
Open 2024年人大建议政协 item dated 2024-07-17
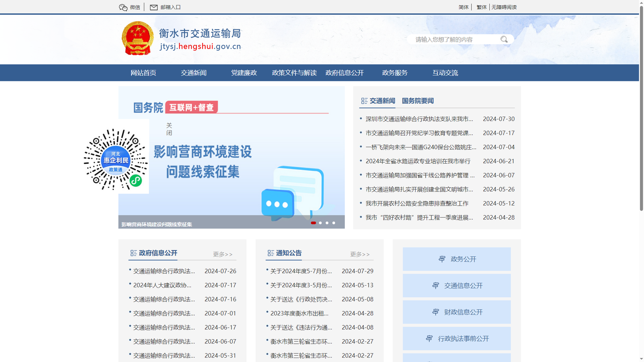tap(162, 285)
